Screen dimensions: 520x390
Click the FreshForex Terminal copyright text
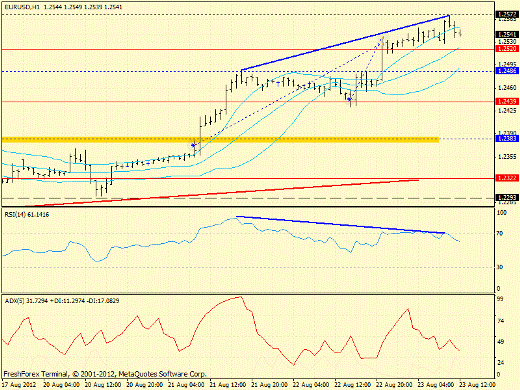(105, 374)
